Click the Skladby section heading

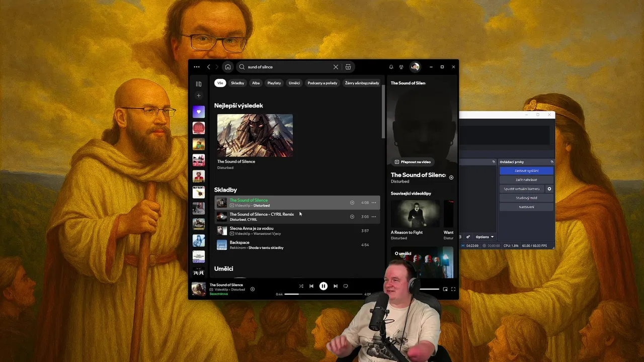click(225, 190)
